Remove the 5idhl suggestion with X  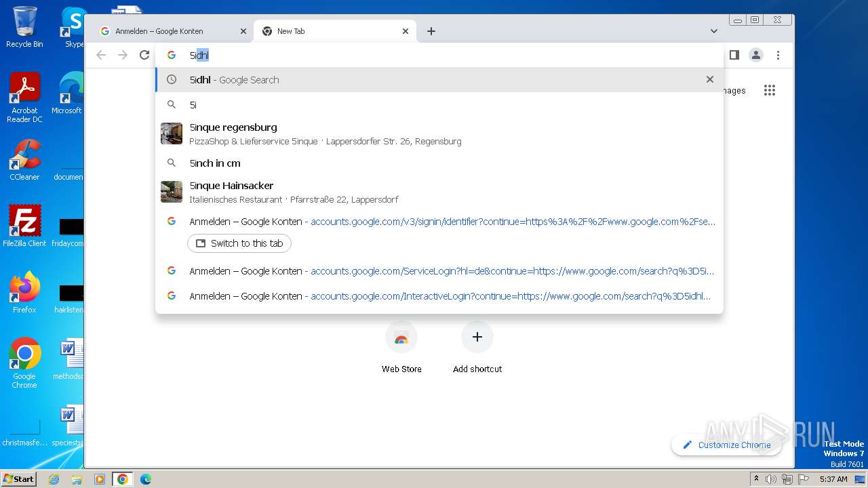pyautogui.click(x=710, y=79)
